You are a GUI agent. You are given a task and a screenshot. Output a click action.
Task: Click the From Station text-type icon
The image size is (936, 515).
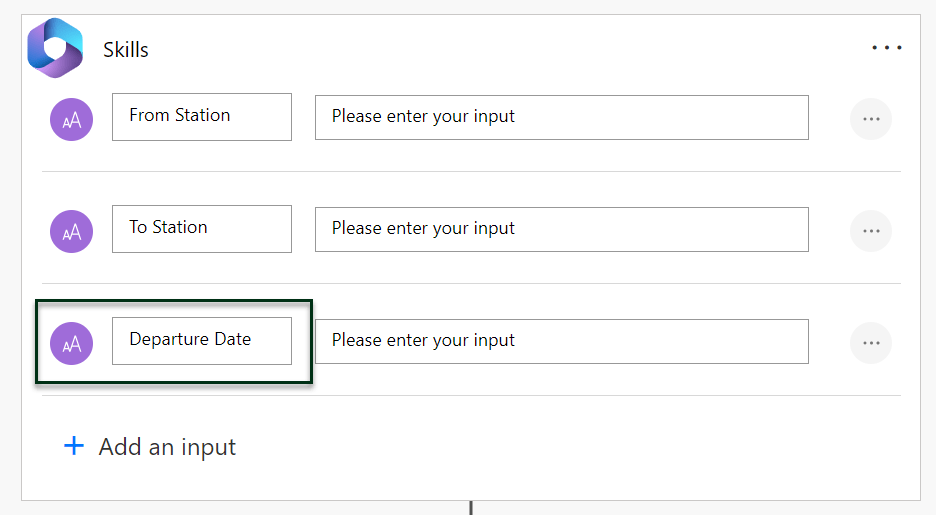click(x=71, y=120)
